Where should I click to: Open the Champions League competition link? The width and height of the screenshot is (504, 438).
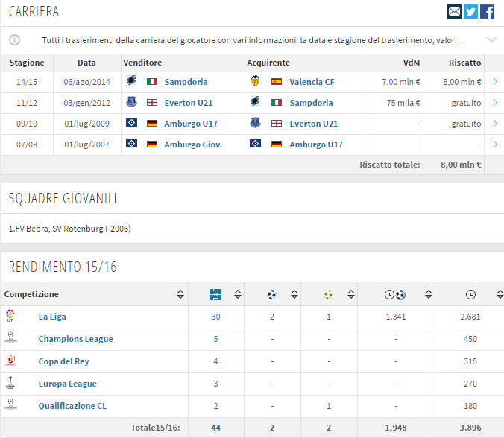75,339
